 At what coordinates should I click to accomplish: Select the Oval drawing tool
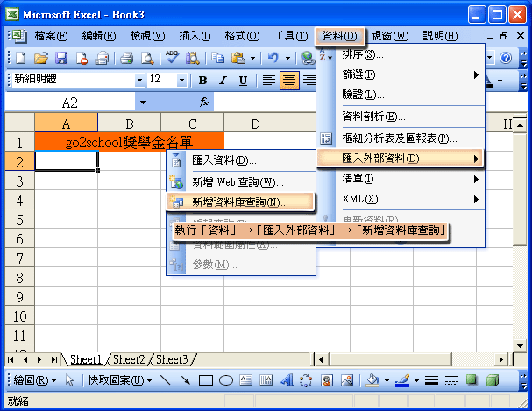[x=225, y=380]
